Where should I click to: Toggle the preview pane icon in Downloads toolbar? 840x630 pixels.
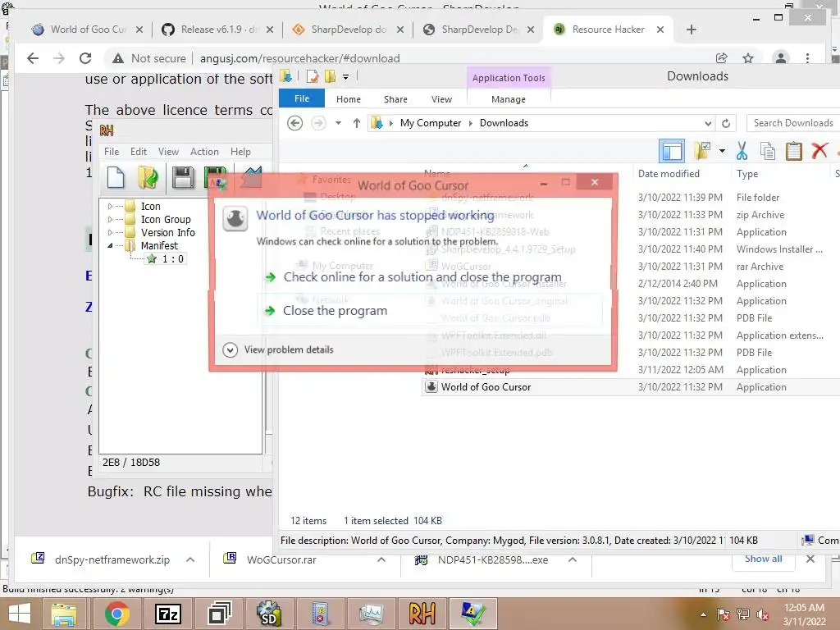[x=671, y=151]
